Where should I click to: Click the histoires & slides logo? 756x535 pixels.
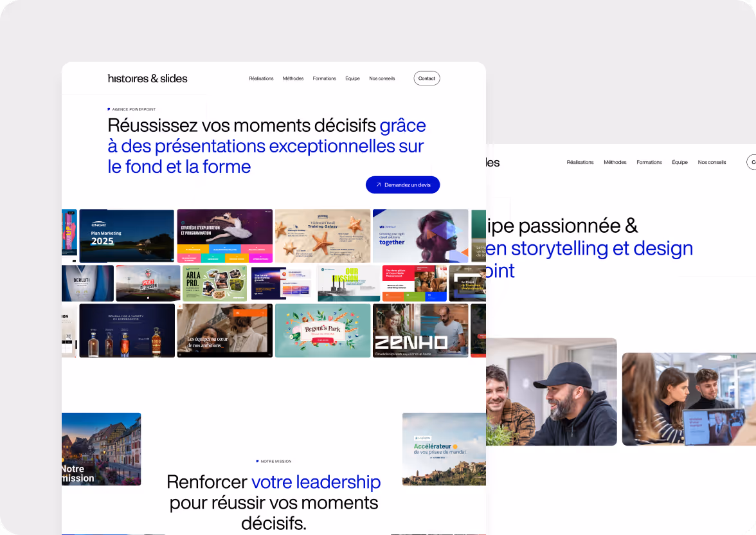click(147, 78)
